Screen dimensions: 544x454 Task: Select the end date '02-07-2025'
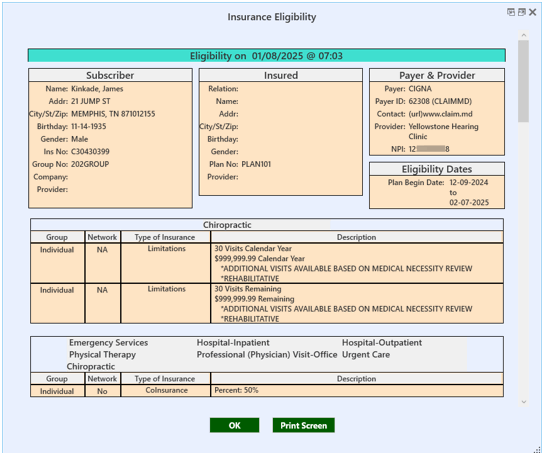[469, 203]
